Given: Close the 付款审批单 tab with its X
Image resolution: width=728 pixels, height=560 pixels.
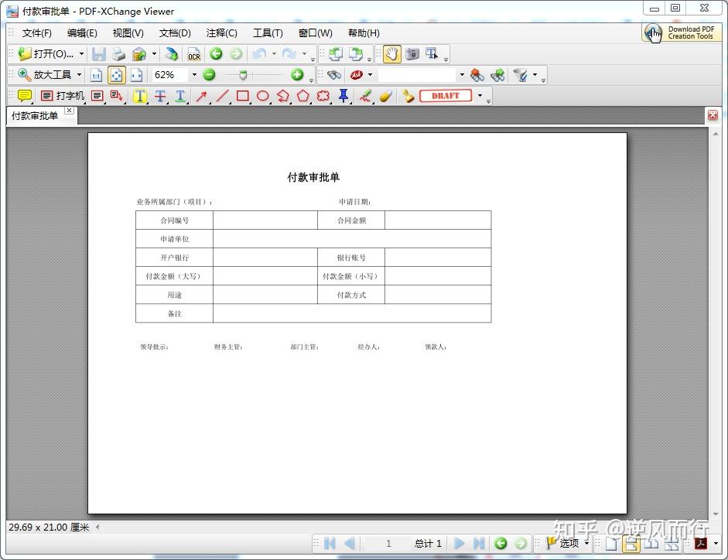Looking at the screenshot, I should click(x=69, y=111).
